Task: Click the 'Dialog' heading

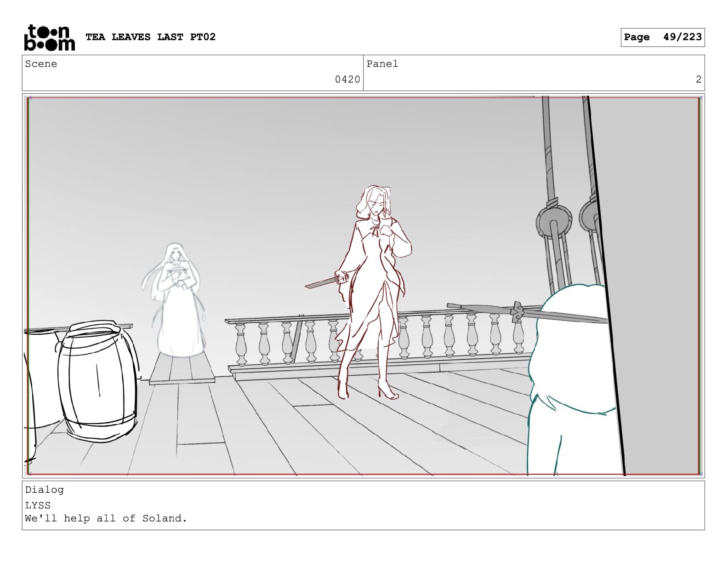Action: coord(45,490)
